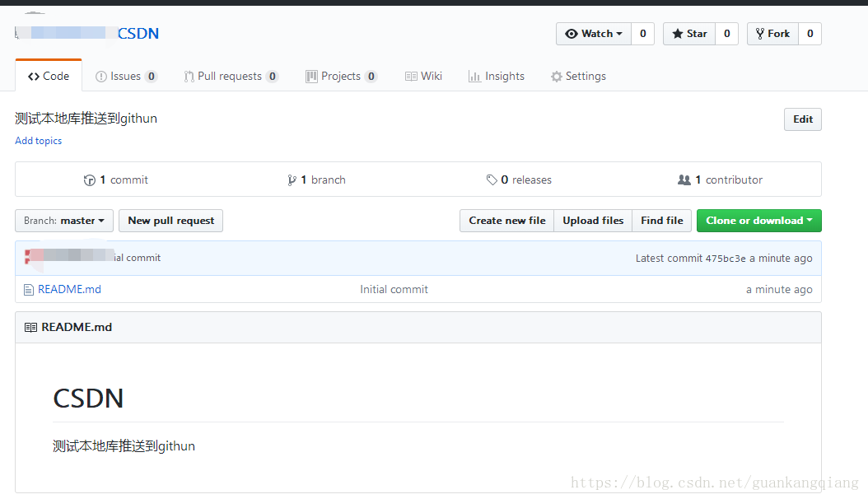The height and width of the screenshot is (499, 868).
Task: Click Add topics link
Action: [x=38, y=141]
